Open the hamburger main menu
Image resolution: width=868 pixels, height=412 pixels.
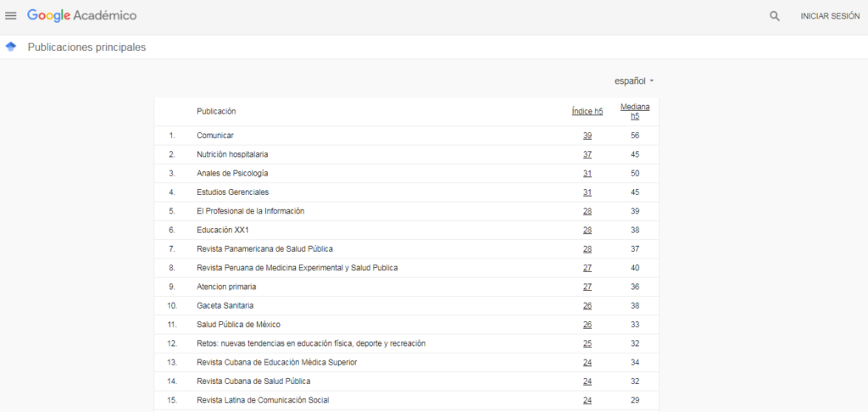click(10, 16)
